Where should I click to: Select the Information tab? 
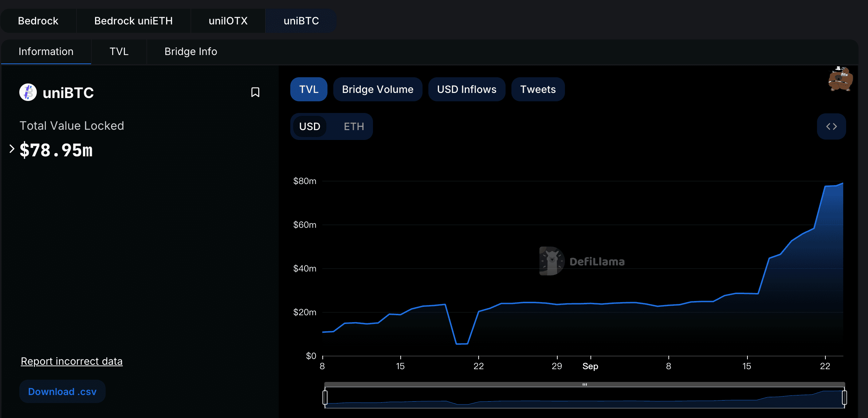pos(46,52)
